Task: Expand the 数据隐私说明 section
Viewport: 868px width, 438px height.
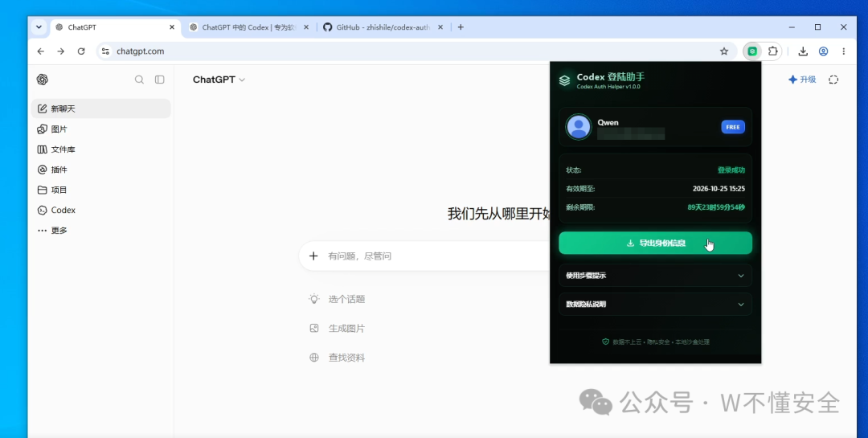Action: point(656,304)
